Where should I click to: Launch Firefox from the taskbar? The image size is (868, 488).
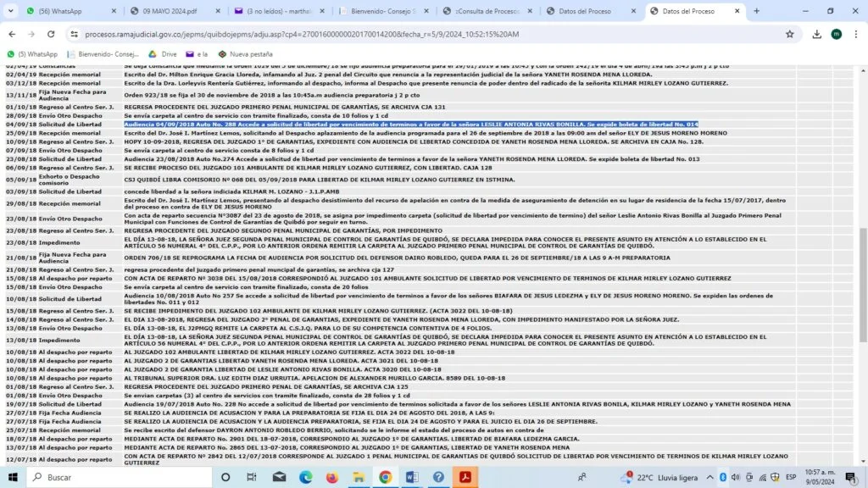pyautogui.click(x=331, y=477)
